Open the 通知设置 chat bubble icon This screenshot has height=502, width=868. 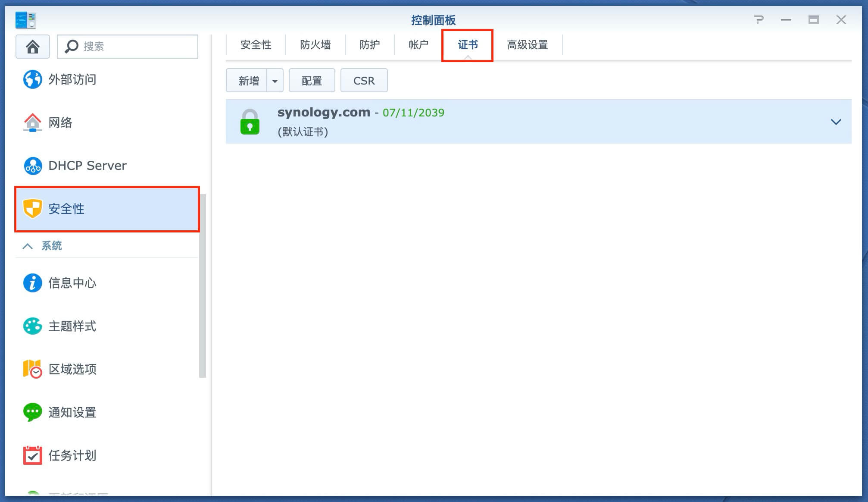(x=32, y=412)
